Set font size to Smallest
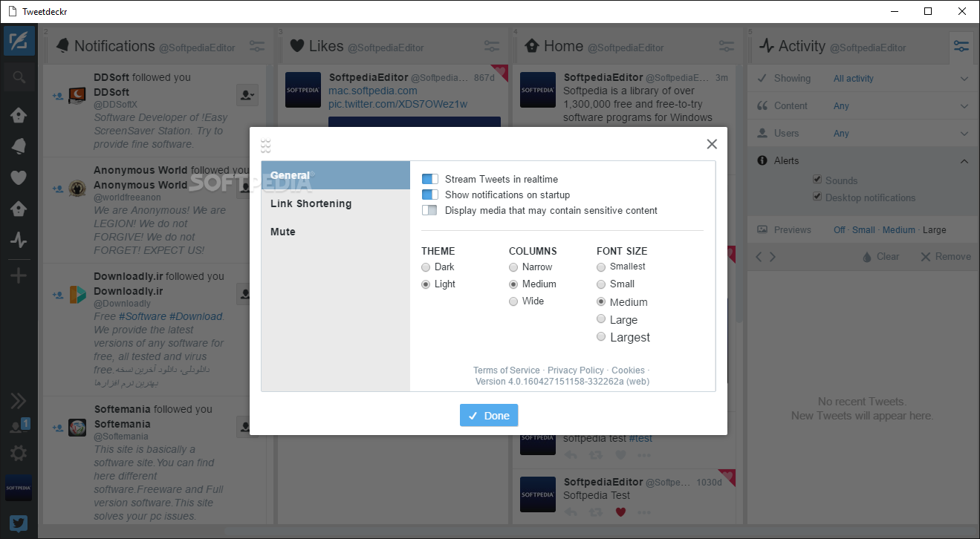980x539 pixels. [601, 267]
